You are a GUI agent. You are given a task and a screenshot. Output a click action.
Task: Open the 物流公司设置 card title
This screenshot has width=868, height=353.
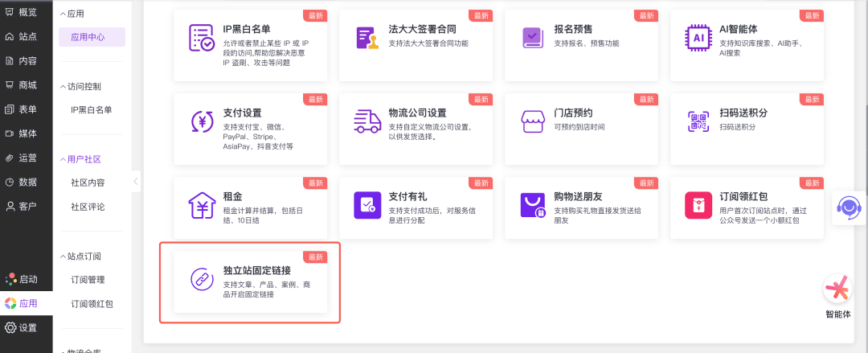[x=417, y=113]
